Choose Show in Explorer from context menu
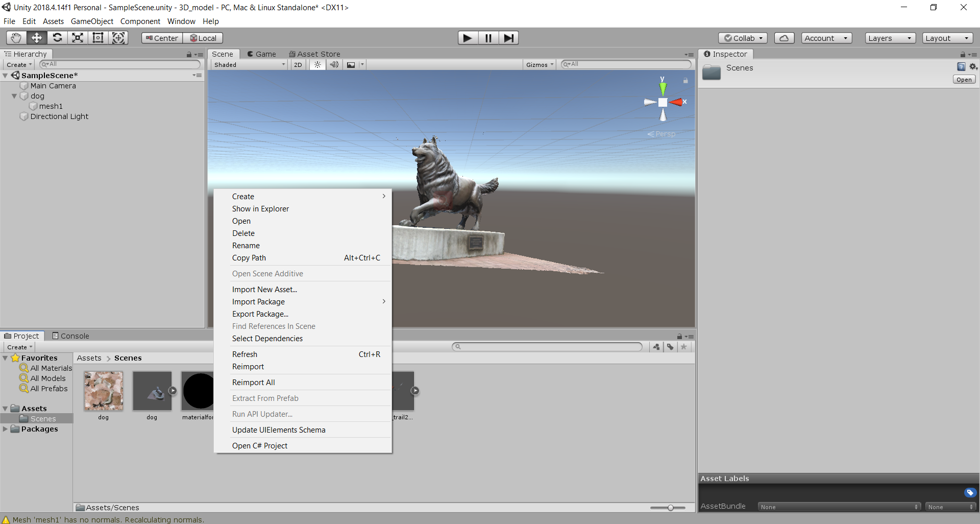The width and height of the screenshot is (980, 524). tap(260, 209)
